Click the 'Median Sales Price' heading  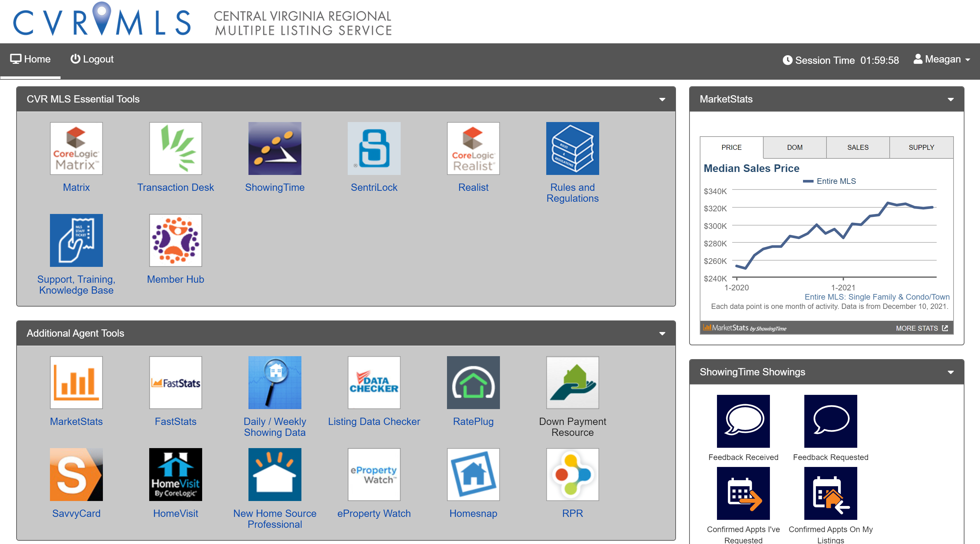(751, 168)
